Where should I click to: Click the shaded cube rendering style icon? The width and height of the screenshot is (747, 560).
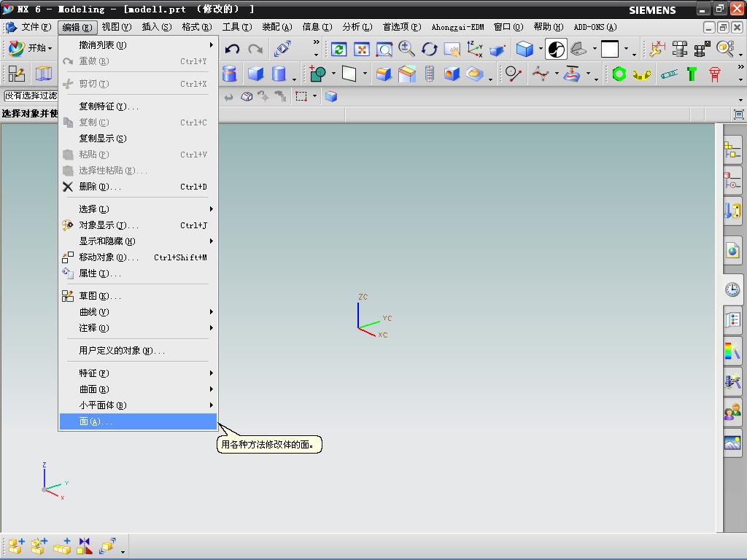click(525, 49)
